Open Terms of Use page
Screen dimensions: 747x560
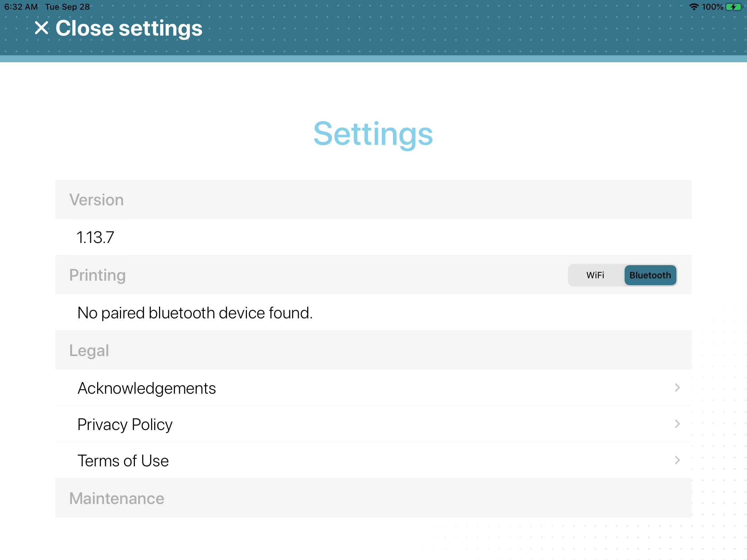[x=373, y=460]
